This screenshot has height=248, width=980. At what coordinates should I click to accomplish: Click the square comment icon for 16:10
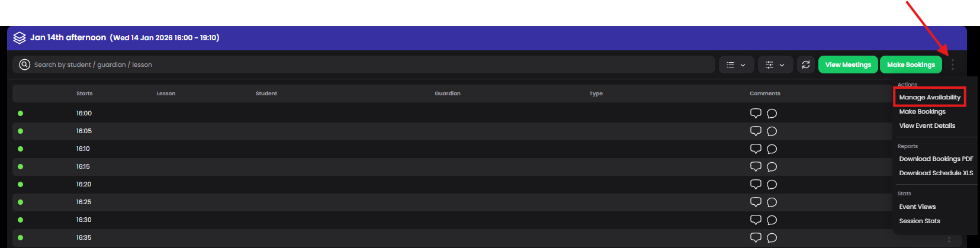[x=756, y=149]
